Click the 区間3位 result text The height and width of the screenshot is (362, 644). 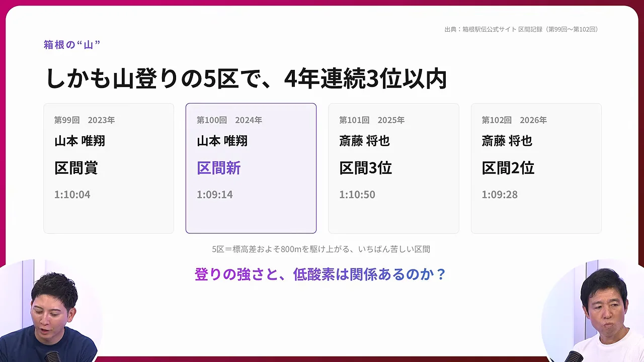coord(366,168)
